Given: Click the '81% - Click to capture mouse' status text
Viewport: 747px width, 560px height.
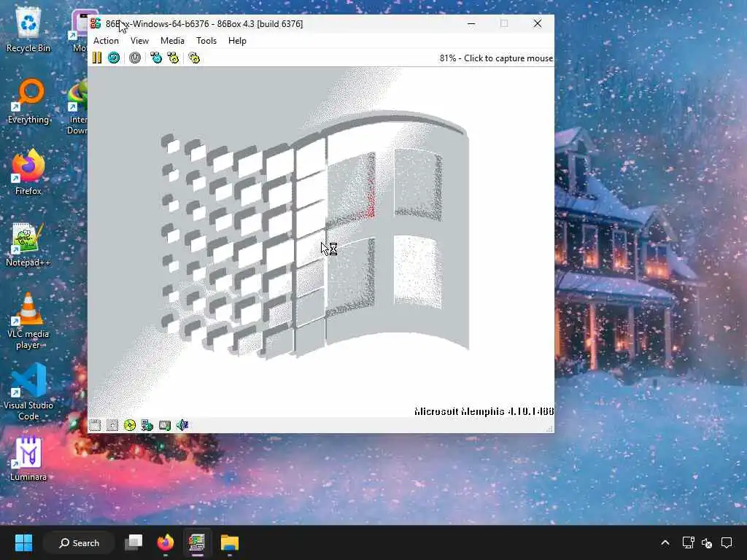Looking at the screenshot, I should pos(496,58).
